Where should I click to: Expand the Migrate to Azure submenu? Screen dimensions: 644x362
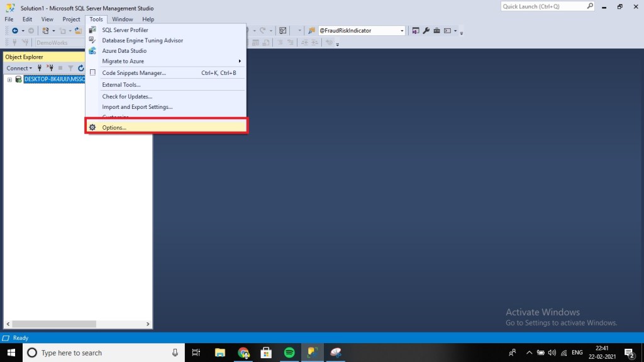(123, 61)
